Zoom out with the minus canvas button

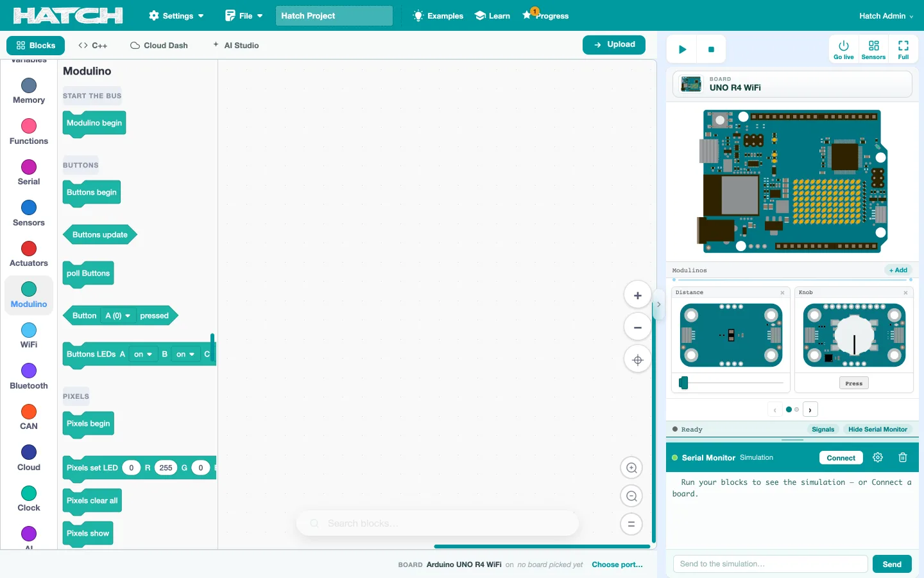pyautogui.click(x=638, y=328)
